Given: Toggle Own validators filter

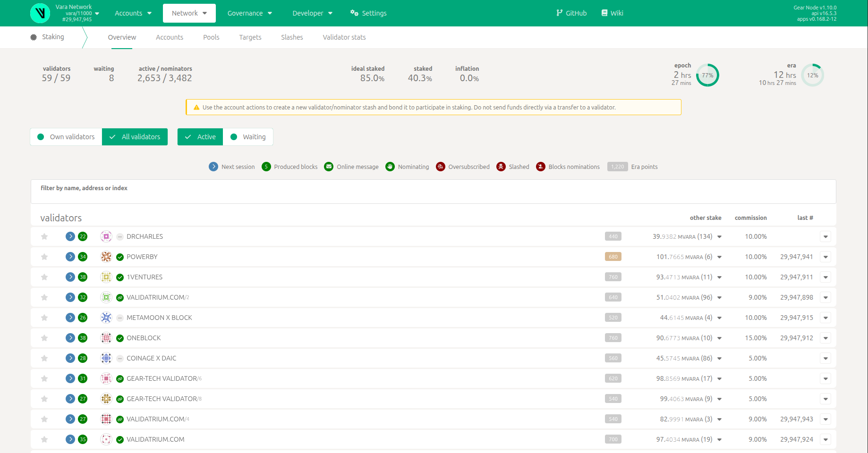Looking at the screenshot, I should point(66,137).
